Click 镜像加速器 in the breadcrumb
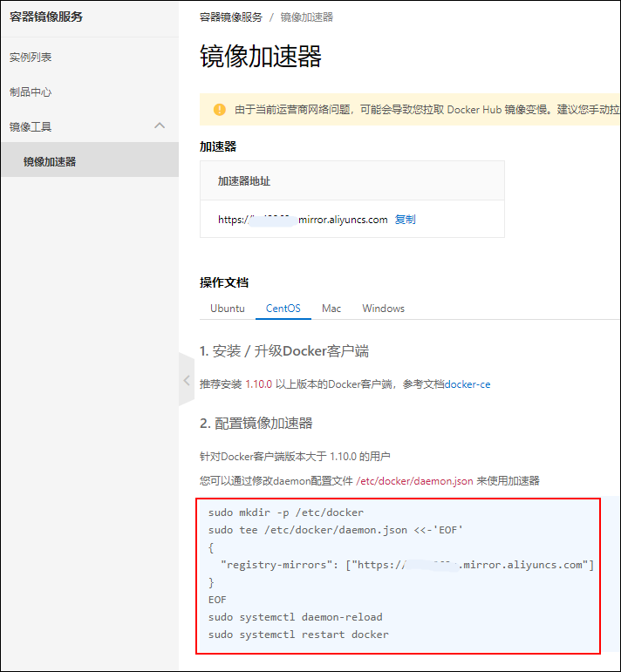The width and height of the screenshot is (621, 672). (x=307, y=17)
